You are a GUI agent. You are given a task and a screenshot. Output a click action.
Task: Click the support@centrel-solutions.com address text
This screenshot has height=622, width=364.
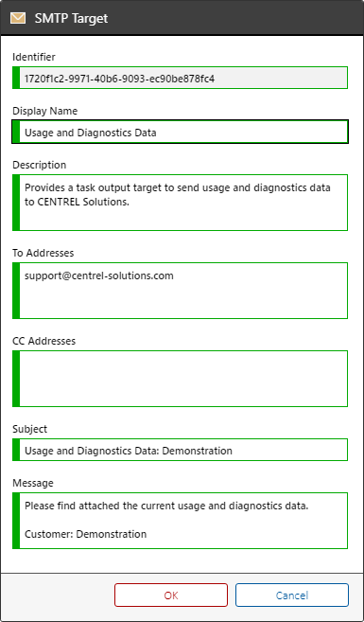point(99,275)
